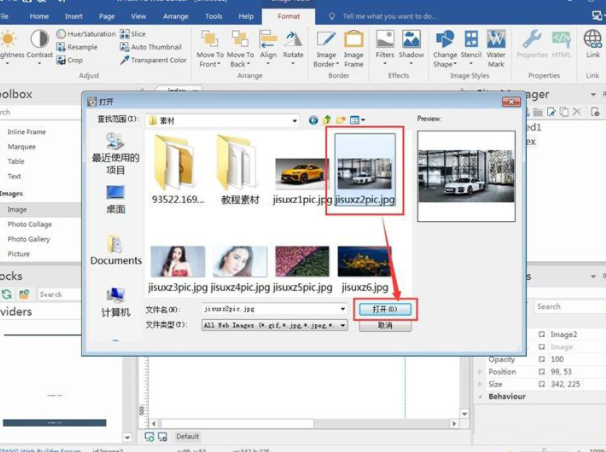Viewport: 606px width, 452px height.
Task: Open the Filters effects menu
Action: coord(385,46)
